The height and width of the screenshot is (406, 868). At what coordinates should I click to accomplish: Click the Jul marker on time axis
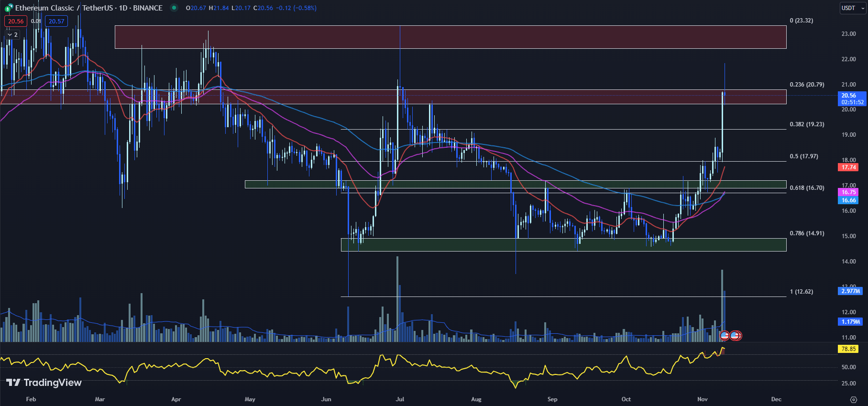tap(400, 399)
